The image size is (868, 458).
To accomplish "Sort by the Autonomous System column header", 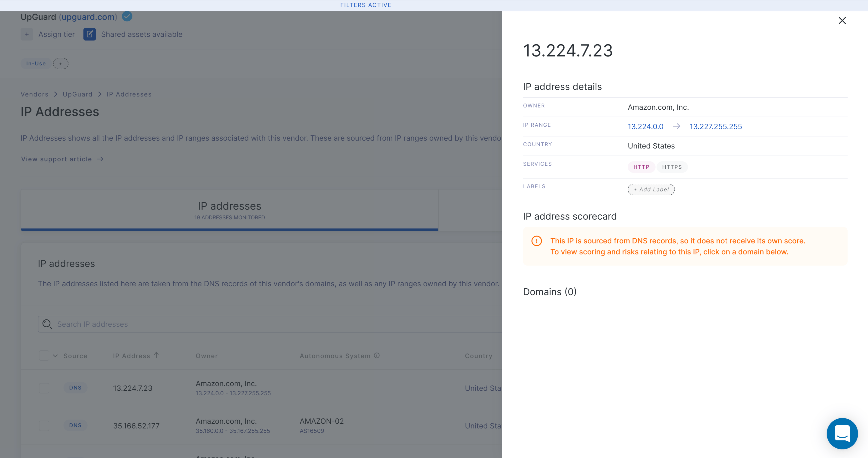I will (335, 356).
